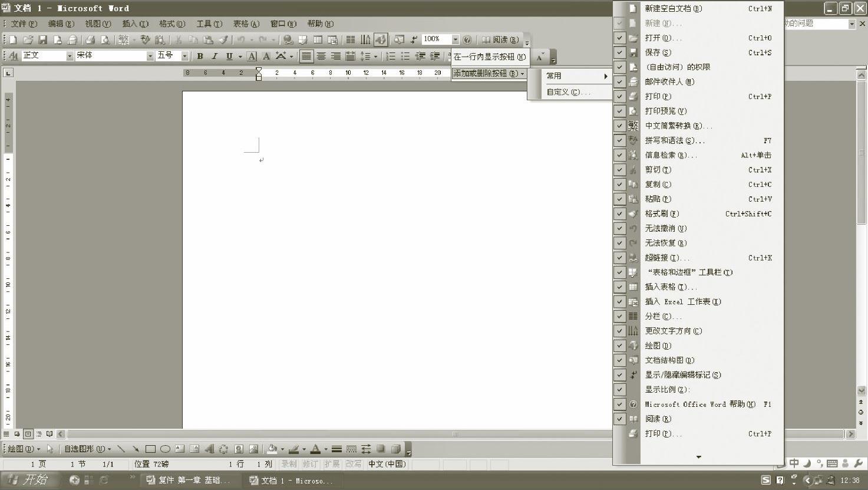Open the 表格(A) menu
868x490 pixels.
(246, 24)
